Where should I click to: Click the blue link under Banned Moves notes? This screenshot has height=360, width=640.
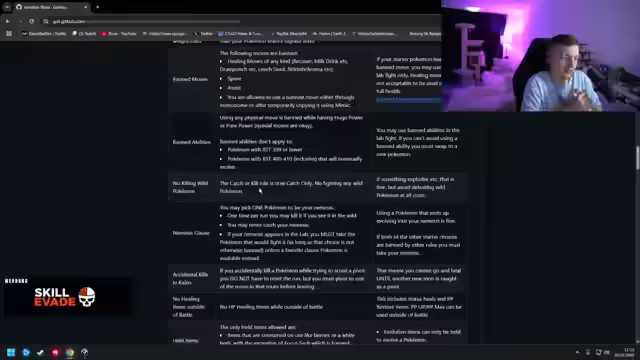pyautogui.click(x=408, y=99)
